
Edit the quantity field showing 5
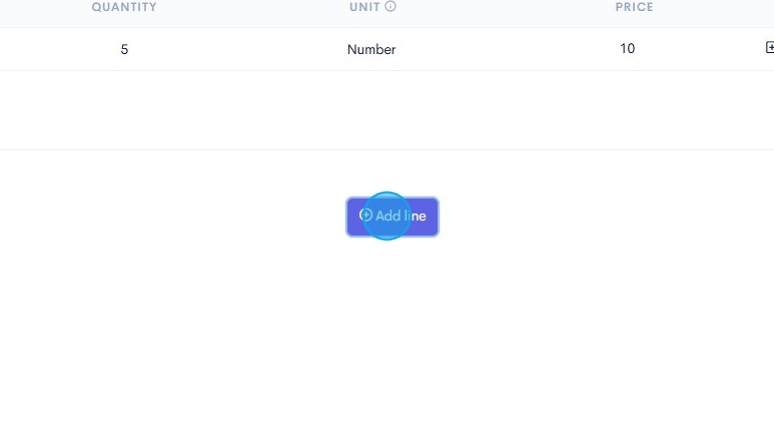[x=124, y=49]
